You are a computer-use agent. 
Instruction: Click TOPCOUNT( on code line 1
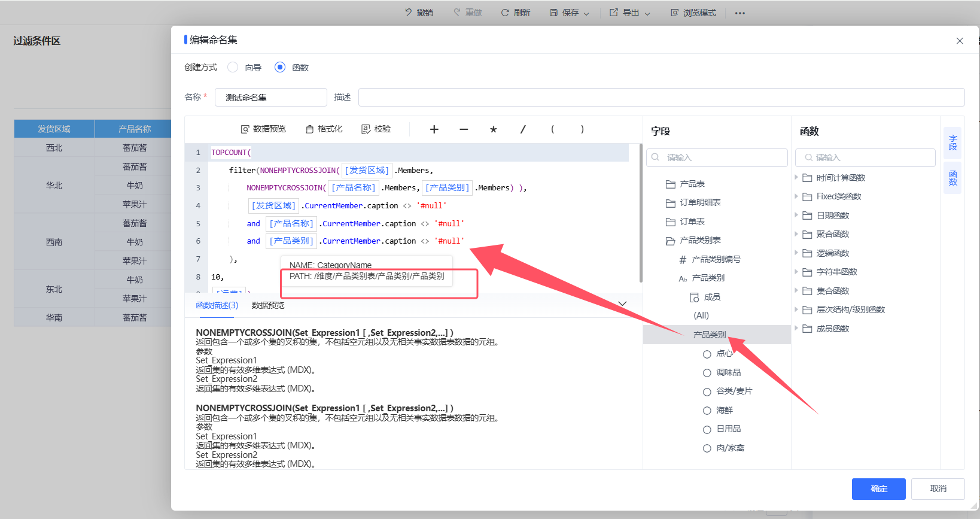click(x=231, y=153)
